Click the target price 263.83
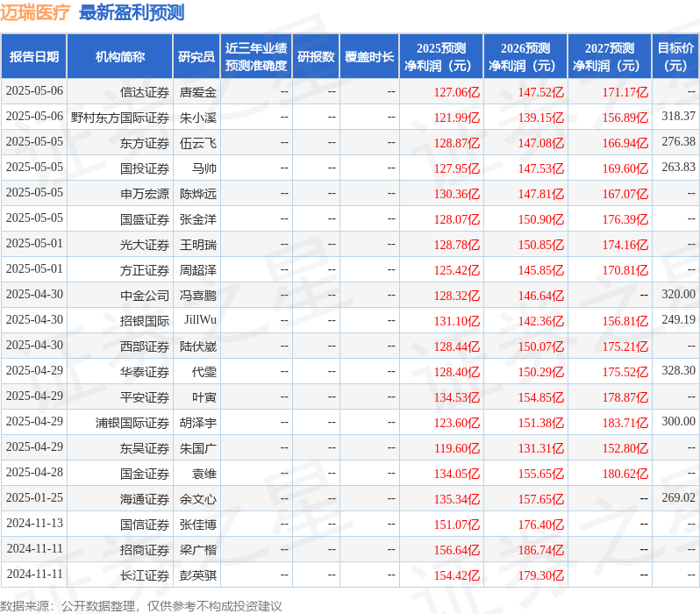 coord(679,167)
